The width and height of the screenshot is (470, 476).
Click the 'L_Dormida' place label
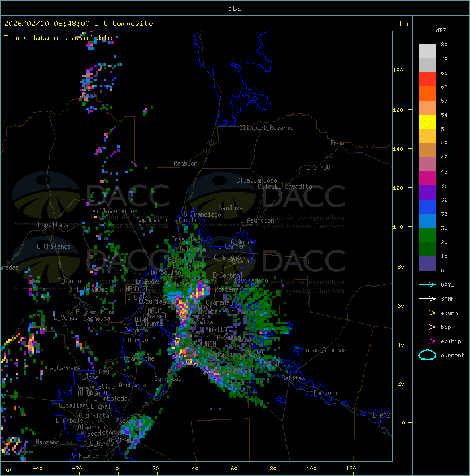(x=321, y=393)
